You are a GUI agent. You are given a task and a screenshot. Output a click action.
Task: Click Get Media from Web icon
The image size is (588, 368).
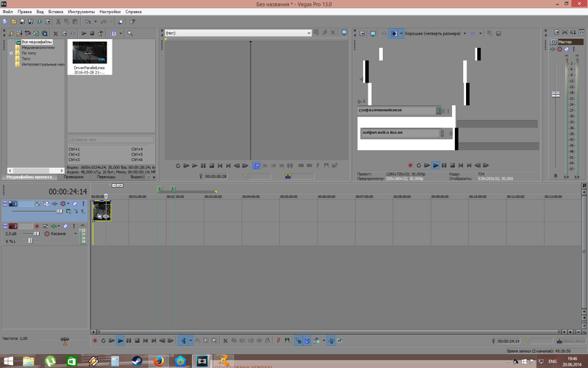pyautogui.click(x=45, y=33)
